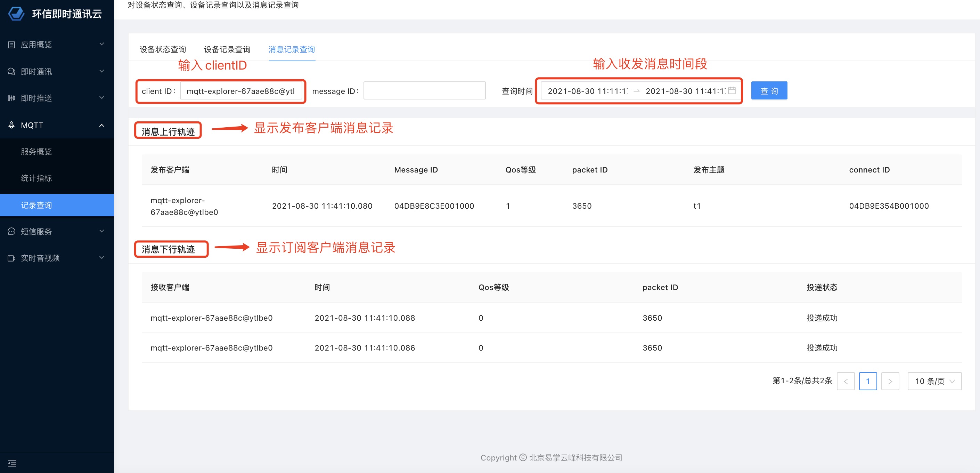Click 消息上行轨迹 section title

click(x=168, y=132)
